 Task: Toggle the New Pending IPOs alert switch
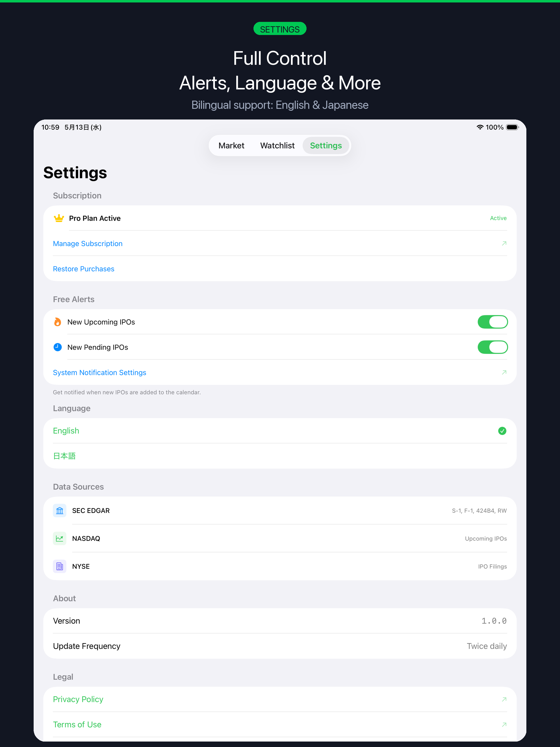tap(492, 347)
